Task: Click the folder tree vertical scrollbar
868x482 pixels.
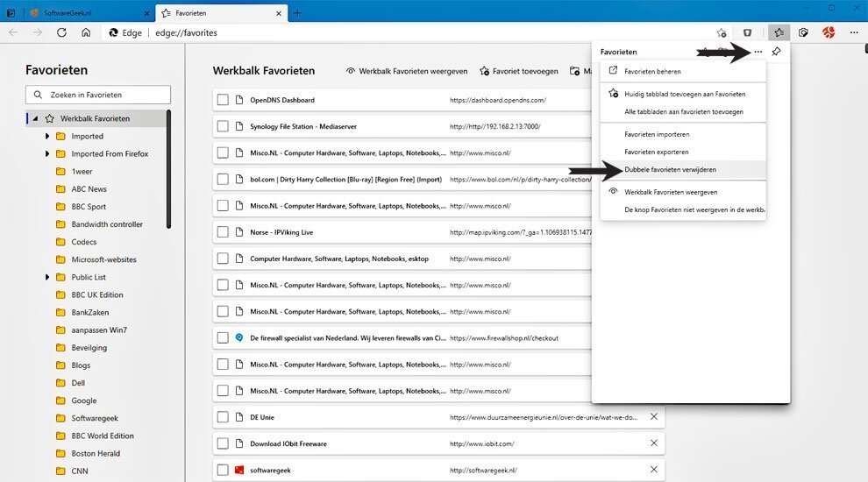Action: [x=168, y=169]
